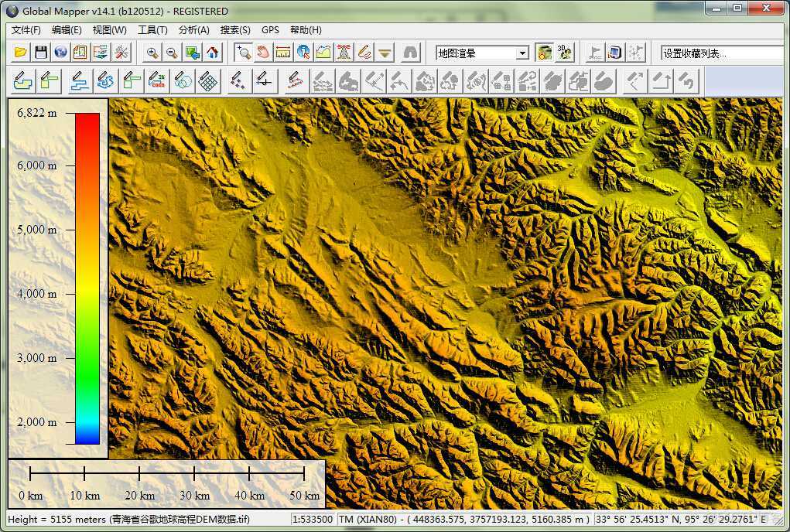The height and width of the screenshot is (532, 790).
Task: Open the Configuration settings dialog
Action: pyautogui.click(x=120, y=53)
